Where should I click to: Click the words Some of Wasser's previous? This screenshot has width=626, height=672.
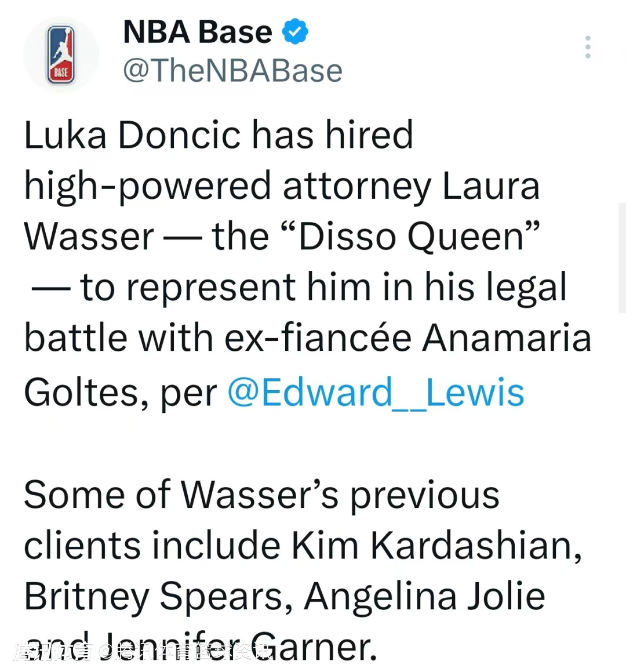pyautogui.click(x=261, y=495)
